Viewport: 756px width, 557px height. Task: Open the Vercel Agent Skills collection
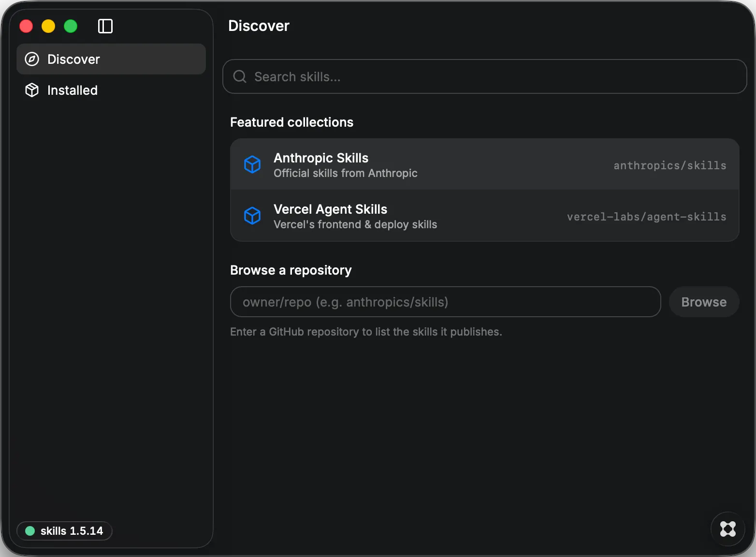click(485, 216)
